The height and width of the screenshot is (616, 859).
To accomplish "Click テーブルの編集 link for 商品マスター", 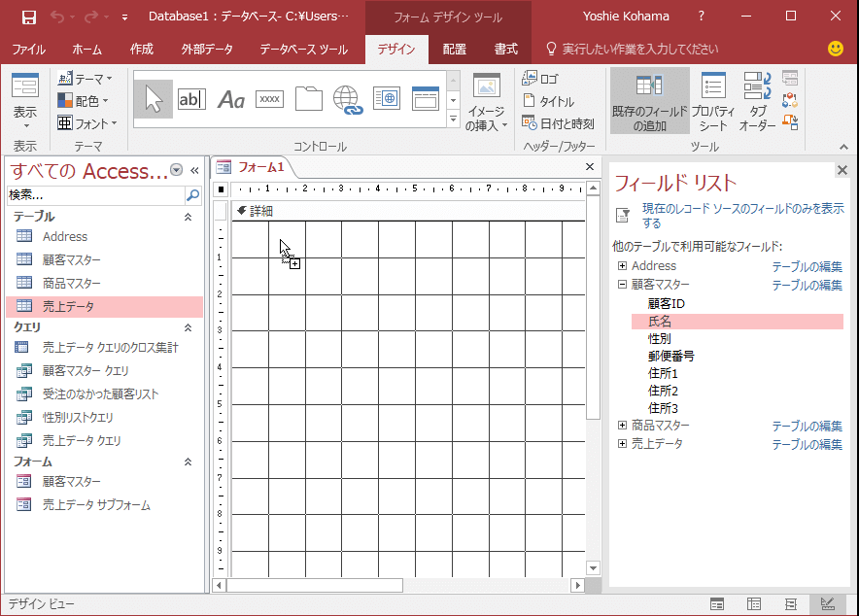I will (x=807, y=427).
